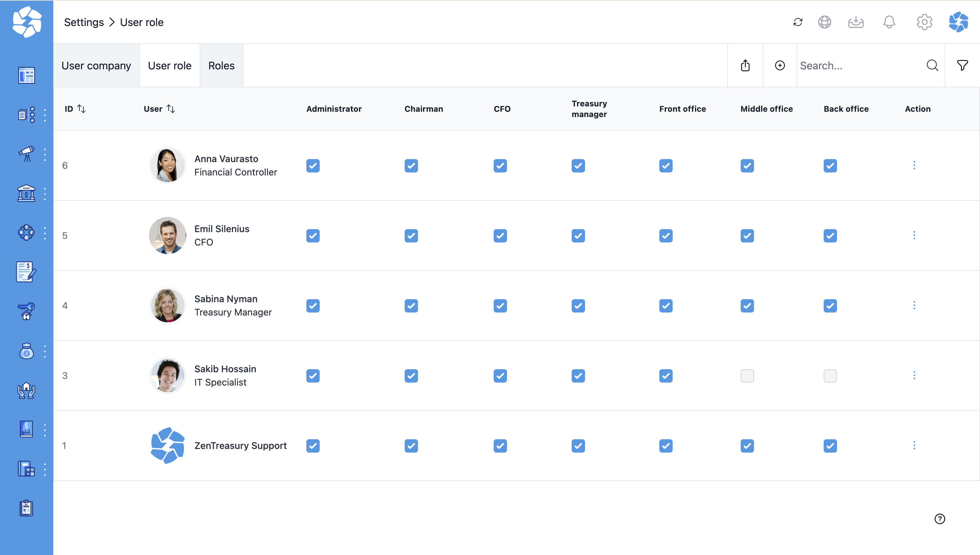Click the telescope sidebar icon
The width and height of the screenshot is (980, 555).
pyautogui.click(x=26, y=154)
